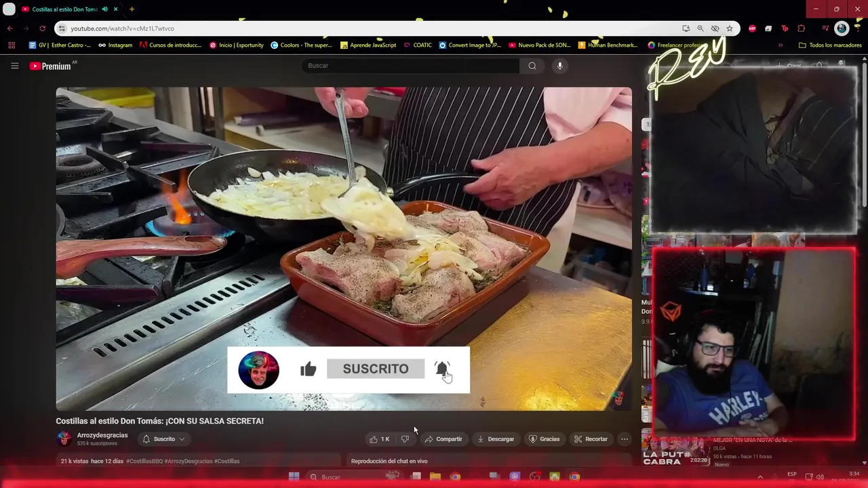
Task: Open the Coolors bookmark
Action: point(302,45)
